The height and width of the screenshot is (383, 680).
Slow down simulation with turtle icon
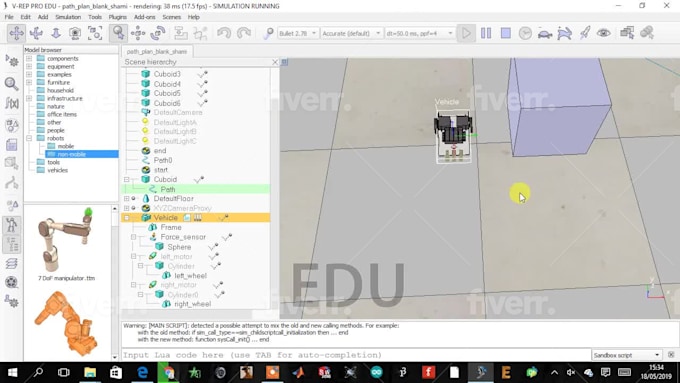click(545, 33)
